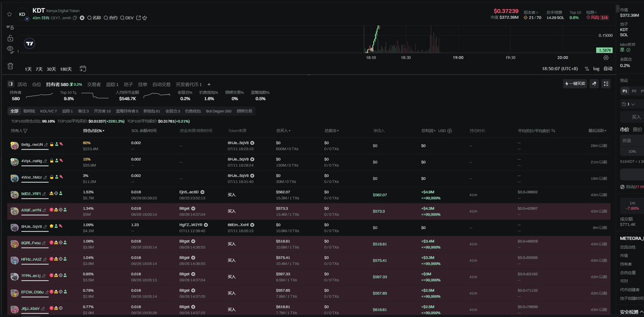Open the 自动交易 tab
The height and width of the screenshot is (317, 644).
pyautogui.click(x=162, y=84)
